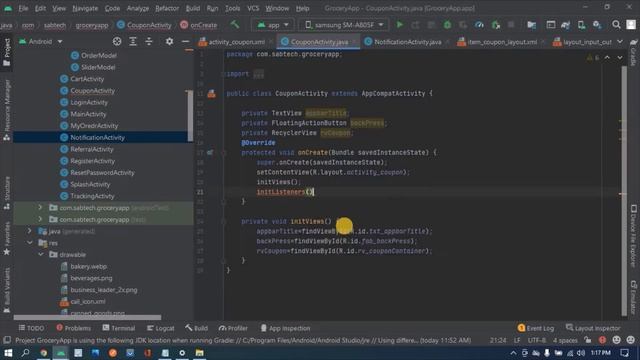Collapse the res folder

point(29,243)
